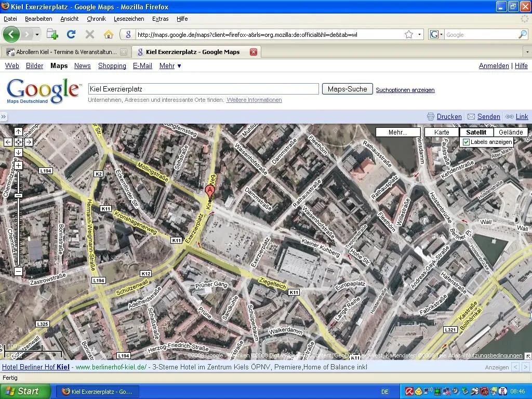This screenshot has height=399, width=532.
Task: Zoom out the map with the minus button
Action: [x=18, y=271]
